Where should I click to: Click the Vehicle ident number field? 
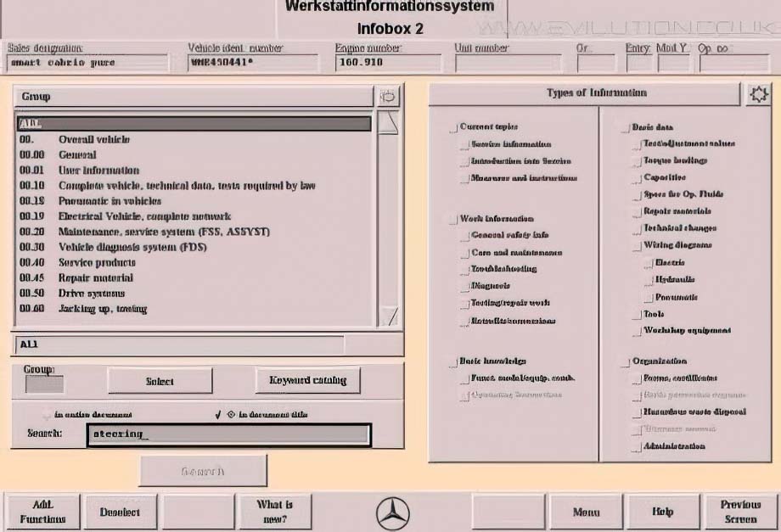[252, 63]
